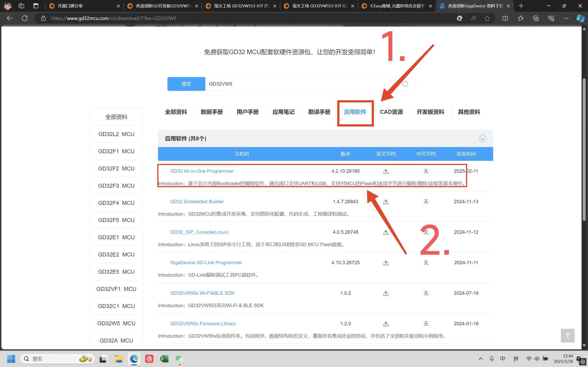Download the GD32 Embedded Builder English document

click(x=386, y=202)
